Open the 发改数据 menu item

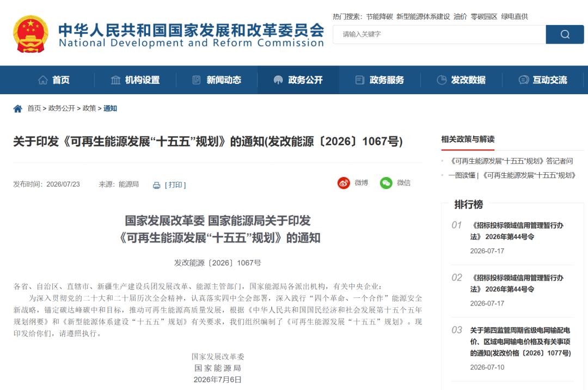(468, 80)
